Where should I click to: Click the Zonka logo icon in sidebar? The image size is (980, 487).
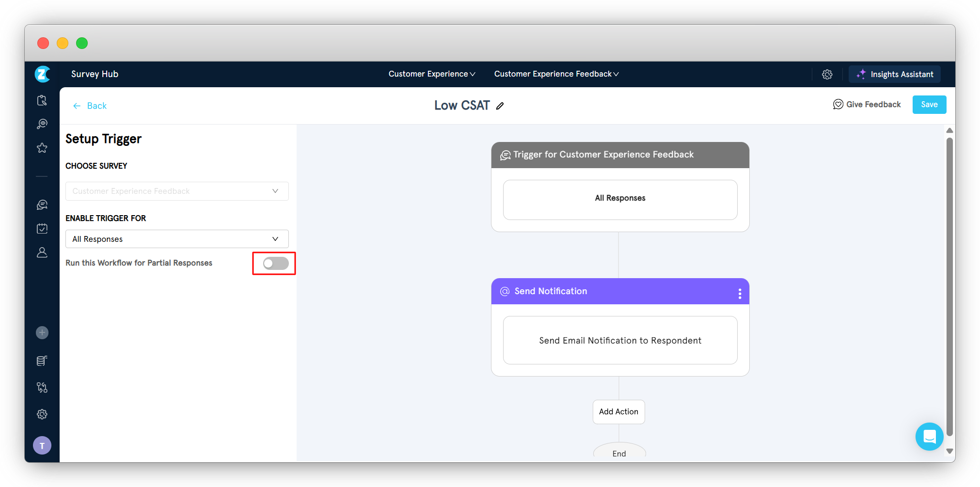click(43, 74)
